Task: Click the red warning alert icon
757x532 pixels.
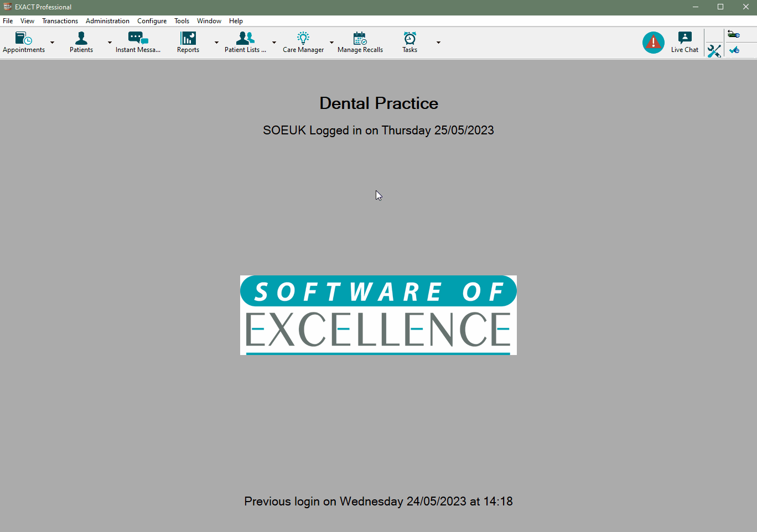Action: click(654, 43)
